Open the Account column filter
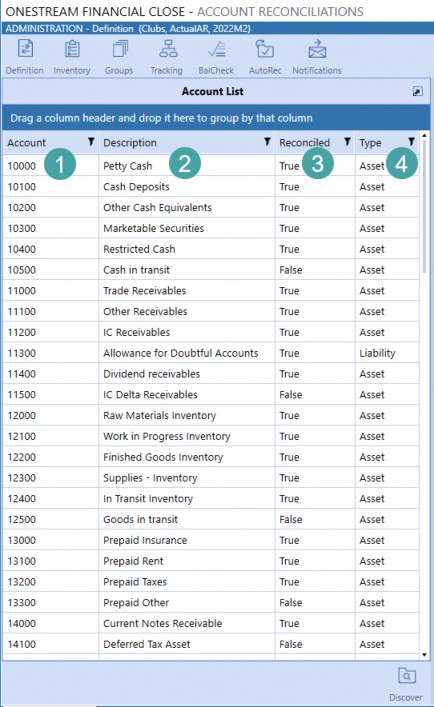This screenshot has width=434, height=707. coord(91,142)
